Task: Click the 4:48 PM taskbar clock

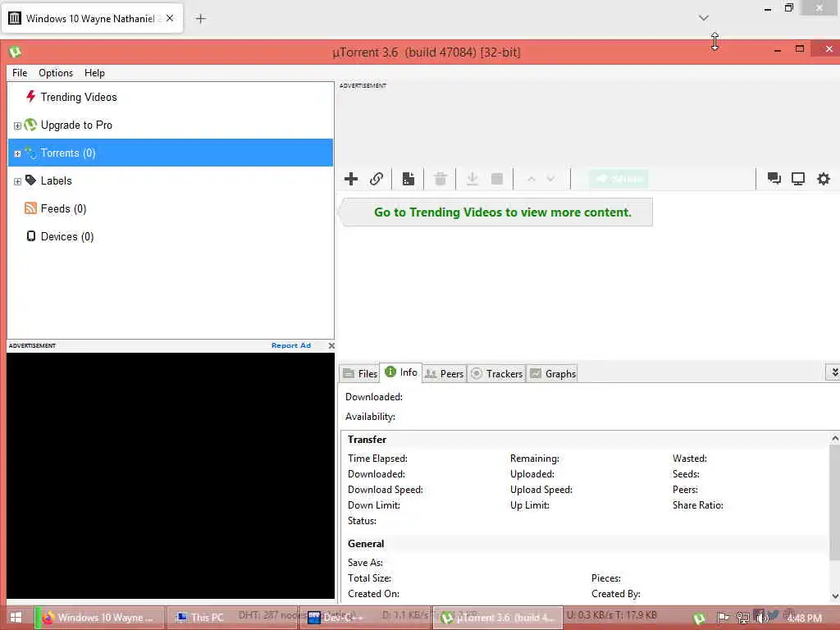Action: pyautogui.click(x=805, y=619)
